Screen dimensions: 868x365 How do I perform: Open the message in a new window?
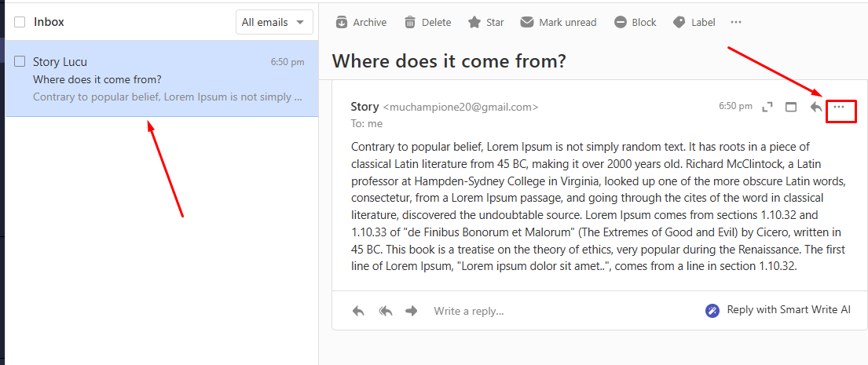(792, 107)
